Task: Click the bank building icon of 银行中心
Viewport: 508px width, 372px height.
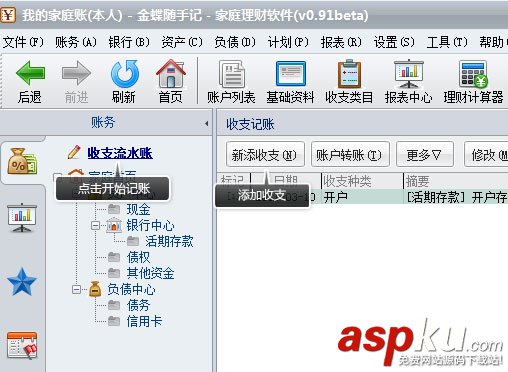Action: 114,226
